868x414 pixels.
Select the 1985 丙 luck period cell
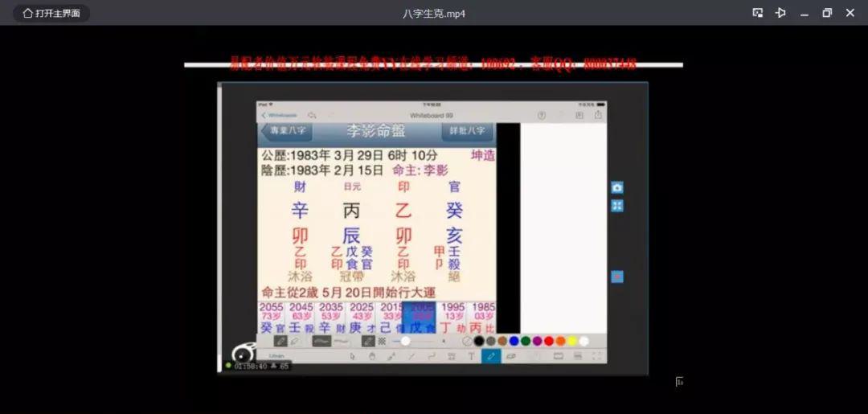[482, 318]
